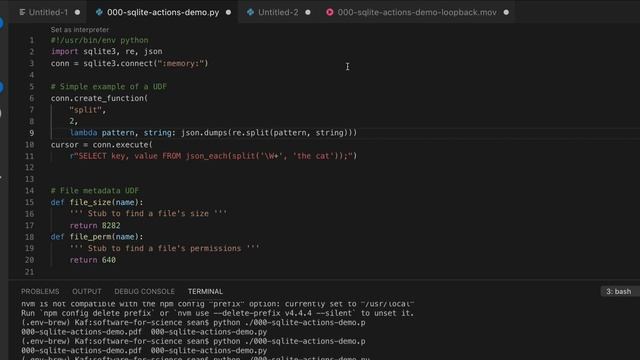640x360 pixels.
Task: Open the '3: bash' terminal selector dropdown
Action: [x=620, y=291]
